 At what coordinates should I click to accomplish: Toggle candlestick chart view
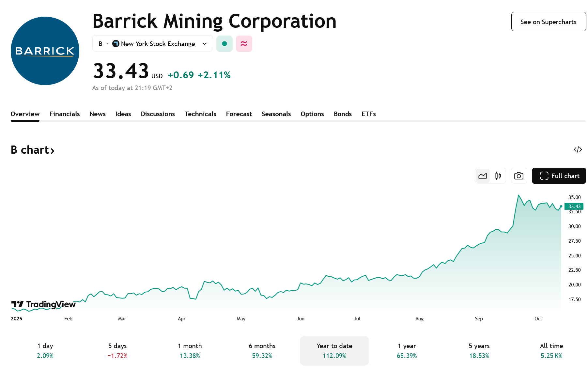coord(498,176)
